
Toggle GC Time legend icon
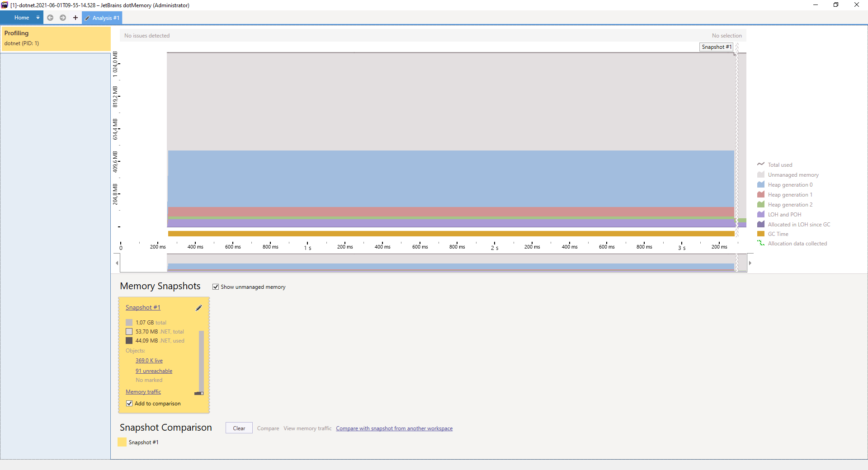[x=761, y=234]
